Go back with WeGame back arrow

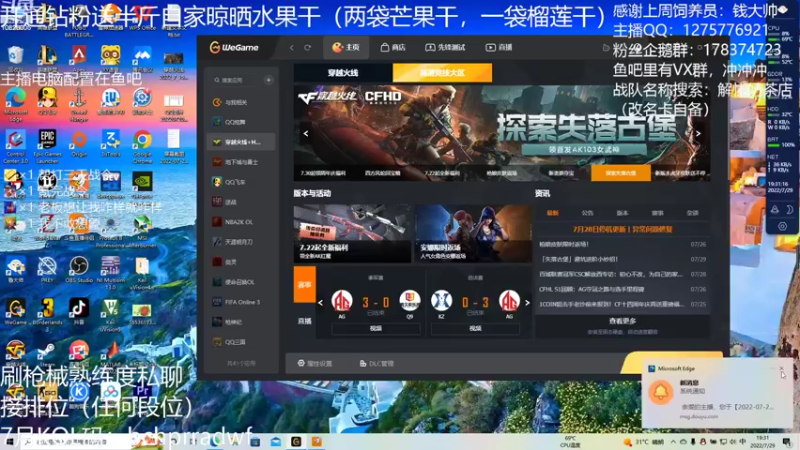click(292, 47)
